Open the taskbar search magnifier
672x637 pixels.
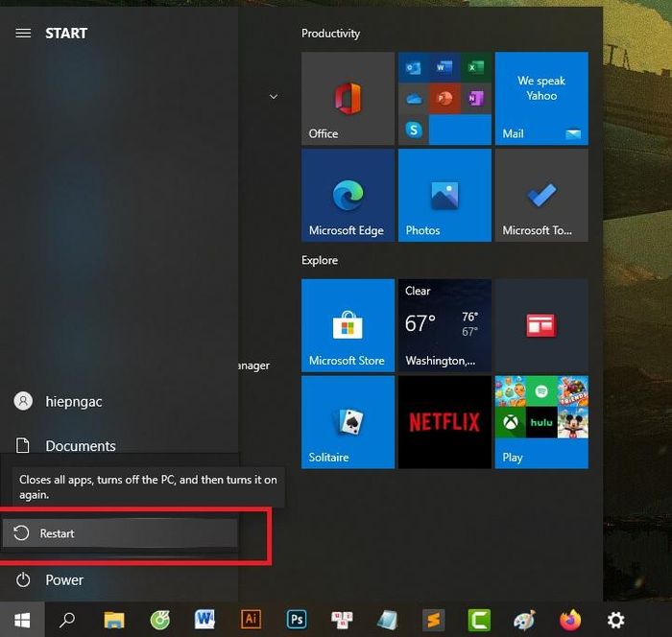[67, 620]
